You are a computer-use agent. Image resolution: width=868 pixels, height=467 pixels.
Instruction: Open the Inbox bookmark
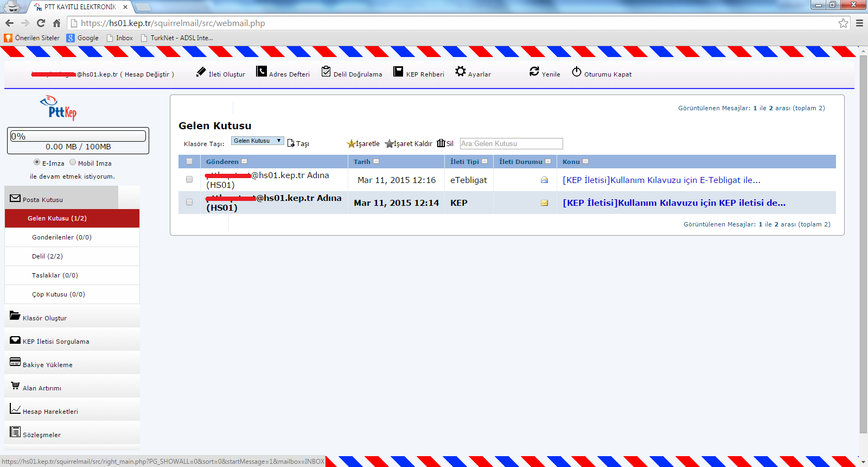pos(120,38)
